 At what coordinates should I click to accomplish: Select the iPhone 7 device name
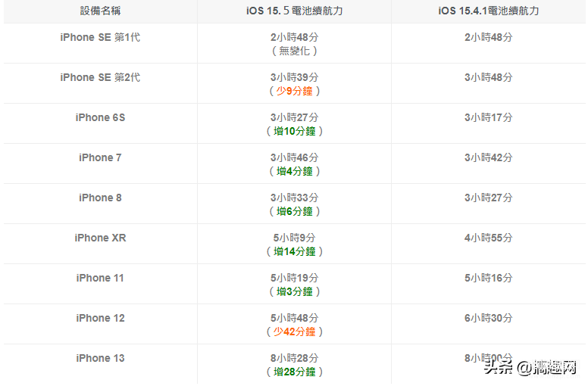coord(100,157)
